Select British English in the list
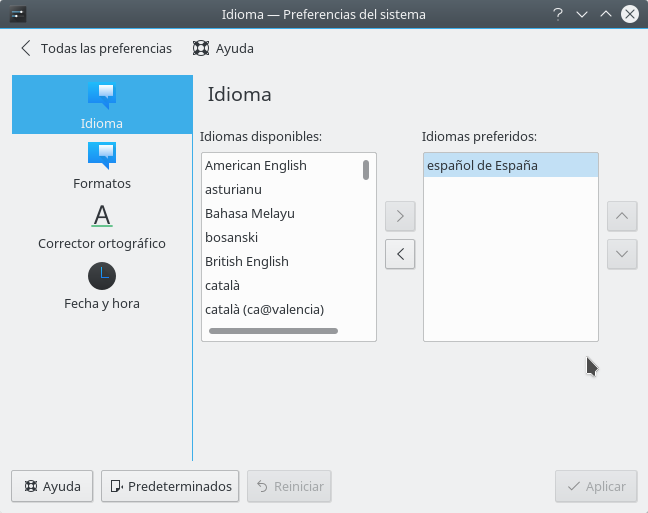The width and height of the screenshot is (648, 513). click(247, 262)
